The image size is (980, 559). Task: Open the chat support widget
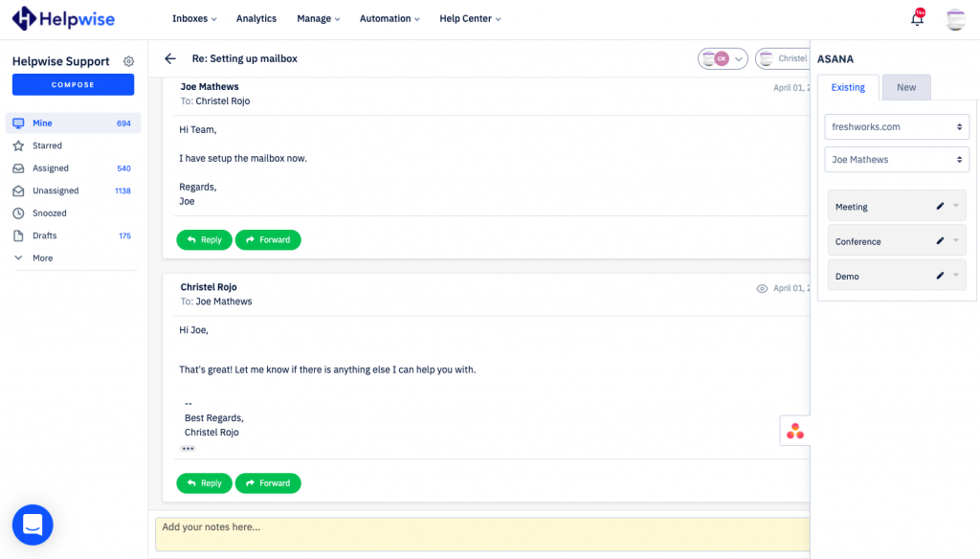click(33, 525)
